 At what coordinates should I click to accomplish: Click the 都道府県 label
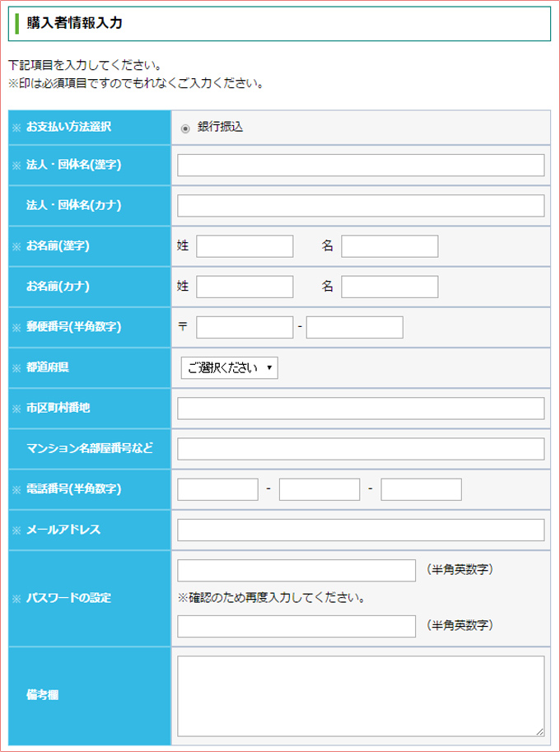tap(47, 368)
